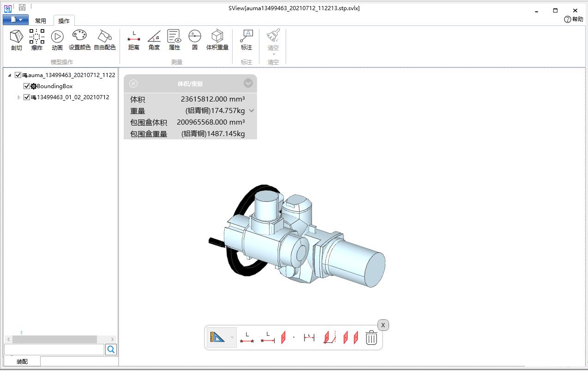The image size is (588, 371).
Task: Click the search magnifier button
Action: 111,350
